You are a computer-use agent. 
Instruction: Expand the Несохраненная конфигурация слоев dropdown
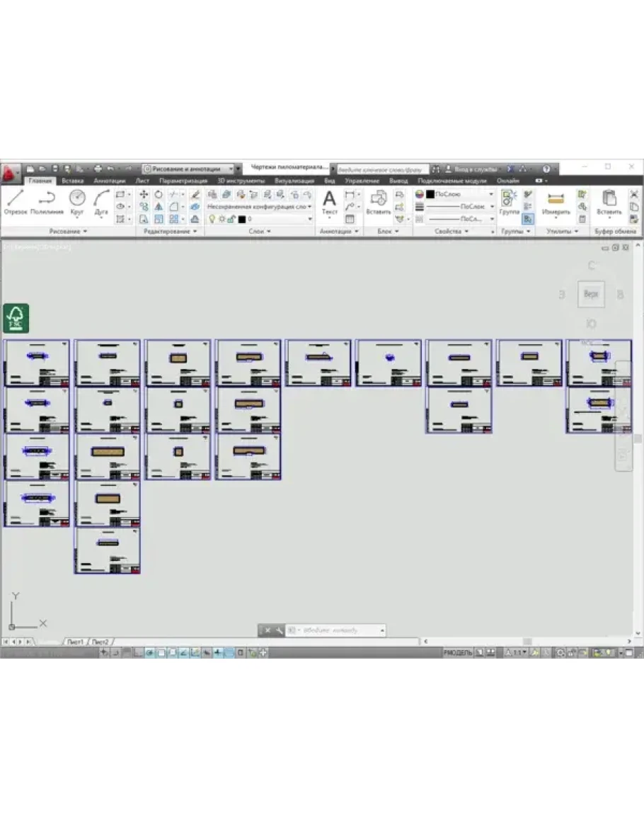click(260, 207)
